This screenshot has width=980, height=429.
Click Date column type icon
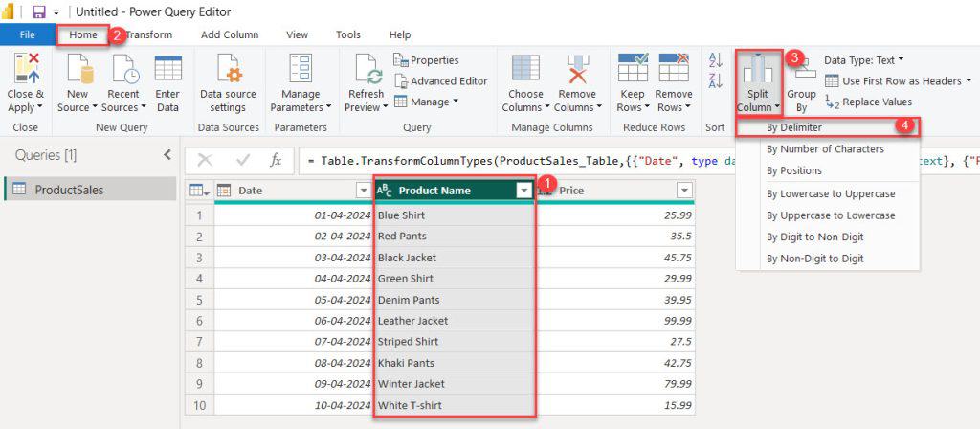224,191
